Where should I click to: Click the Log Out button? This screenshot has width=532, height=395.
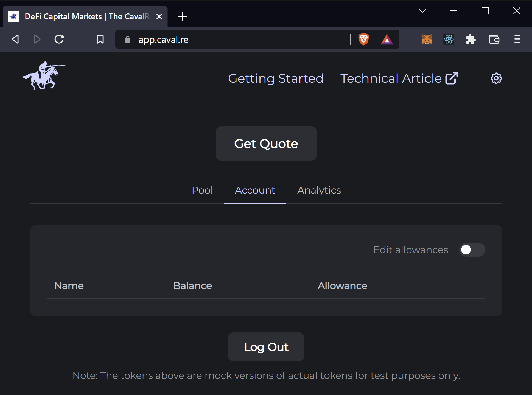pyautogui.click(x=266, y=347)
